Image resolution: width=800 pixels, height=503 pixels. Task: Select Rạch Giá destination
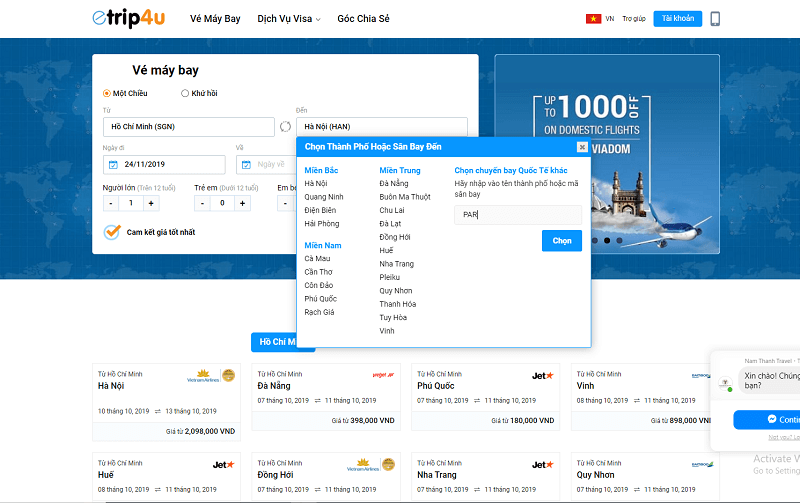coord(319,312)
